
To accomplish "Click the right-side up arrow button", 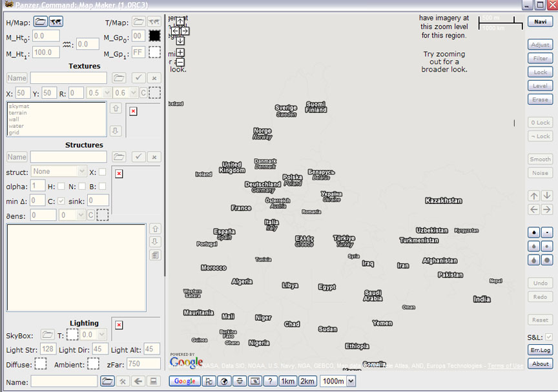I will 534,196.
